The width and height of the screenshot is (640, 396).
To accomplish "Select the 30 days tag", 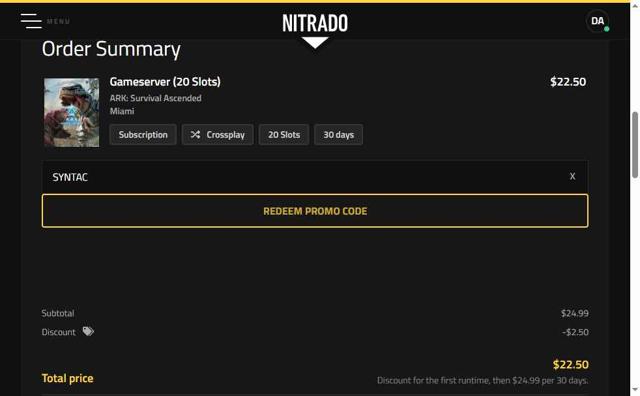I will tap(338, 135).
